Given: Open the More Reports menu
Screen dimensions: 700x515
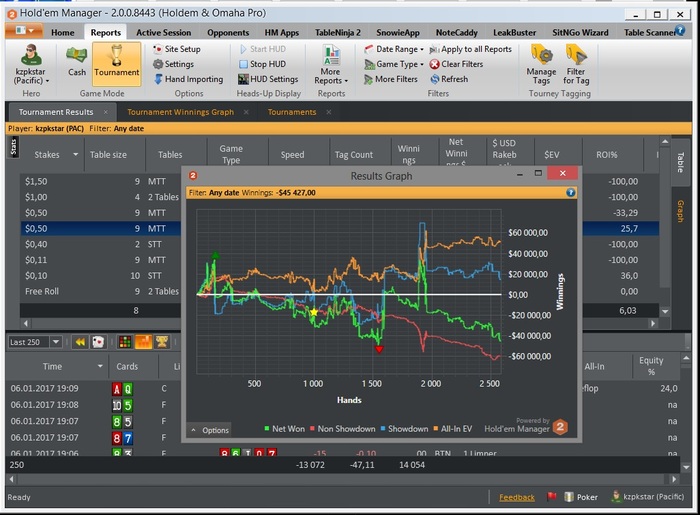Looking at the screenshot, I should click(x=331, y=65).
